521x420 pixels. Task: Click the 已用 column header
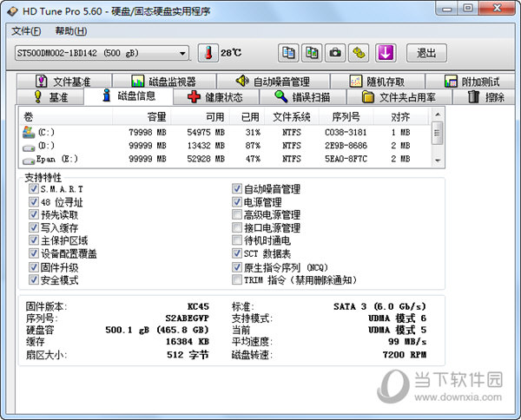point(247,117)
